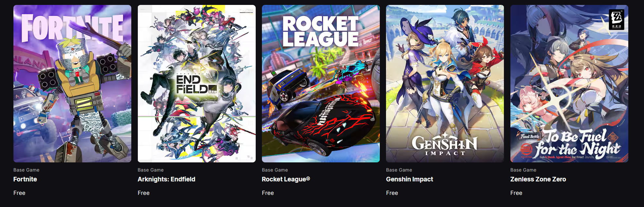Open the Genshin Impact title link
Viewport: 644px width, 207px height.
coord(410,179)
